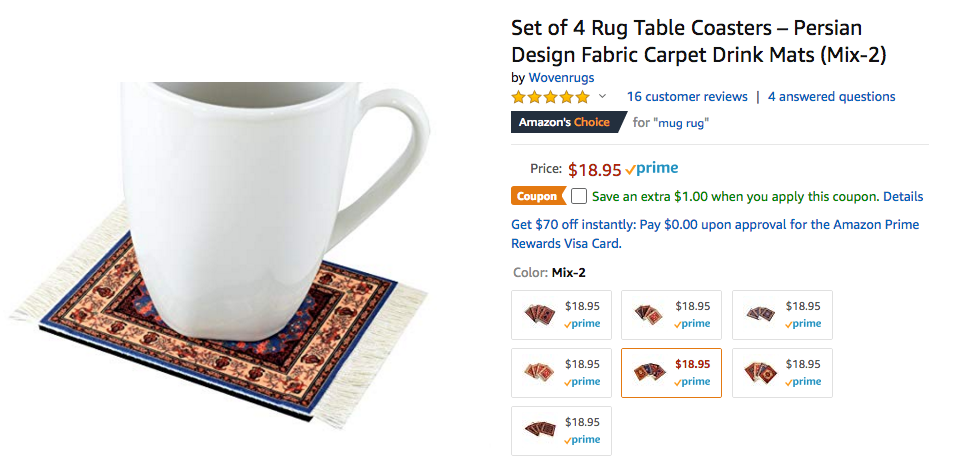Select the first color swatch in top row
Viewport: 955px width, 468px height.
click(x=561, y=315)
